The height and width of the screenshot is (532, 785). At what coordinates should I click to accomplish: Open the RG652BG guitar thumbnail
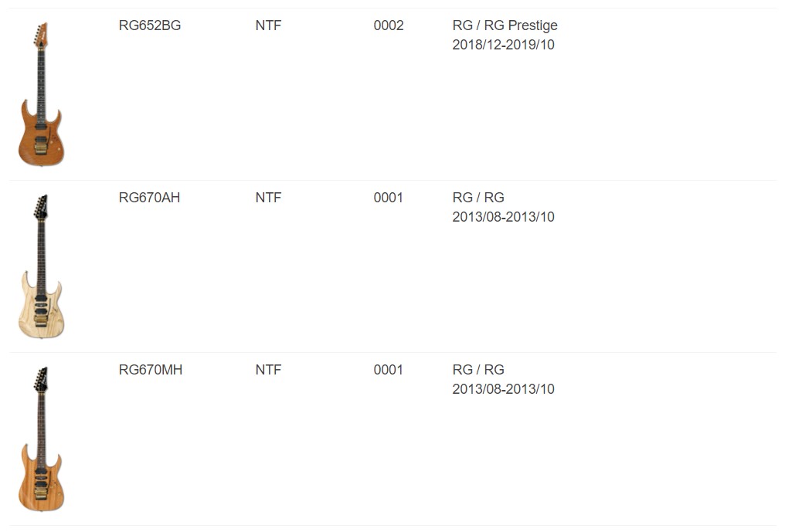click(41, 95)
